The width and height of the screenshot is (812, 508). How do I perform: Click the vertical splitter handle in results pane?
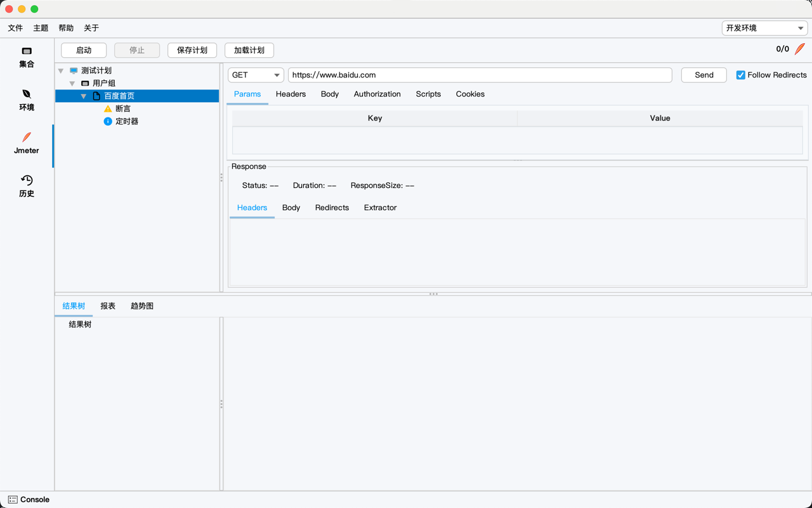(x=221, y=404)
